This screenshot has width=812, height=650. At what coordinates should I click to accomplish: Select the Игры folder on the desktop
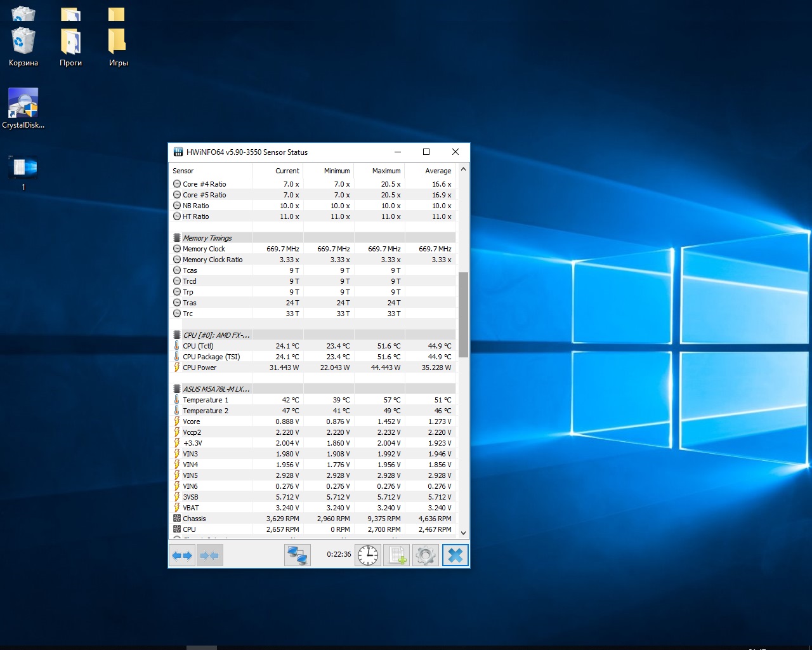point(118,47)
